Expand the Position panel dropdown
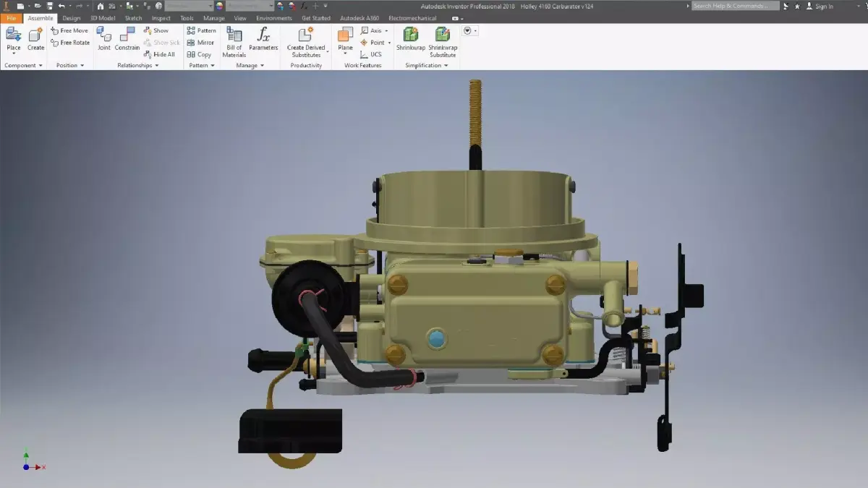868x488 pixels. tap(82, 66)
